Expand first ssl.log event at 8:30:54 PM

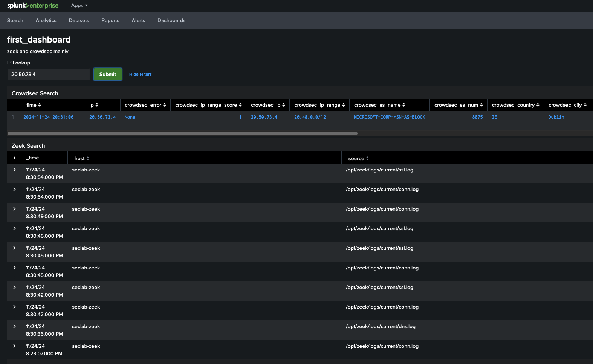[x=14, y=170]
